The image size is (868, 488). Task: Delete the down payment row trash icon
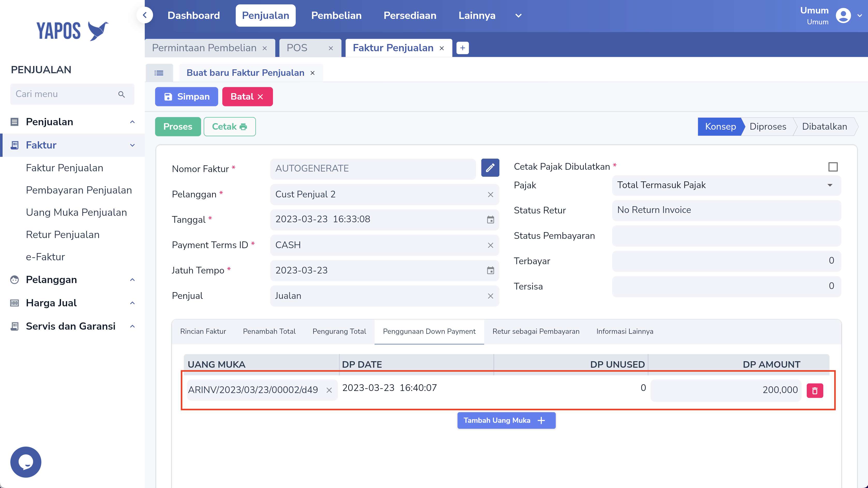[x=814, y=390]
